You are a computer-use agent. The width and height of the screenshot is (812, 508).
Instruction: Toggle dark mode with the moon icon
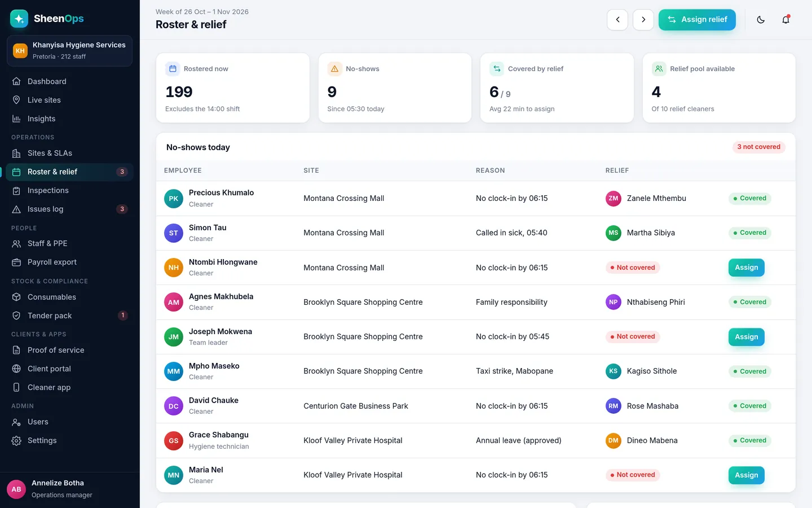point(761,20)
